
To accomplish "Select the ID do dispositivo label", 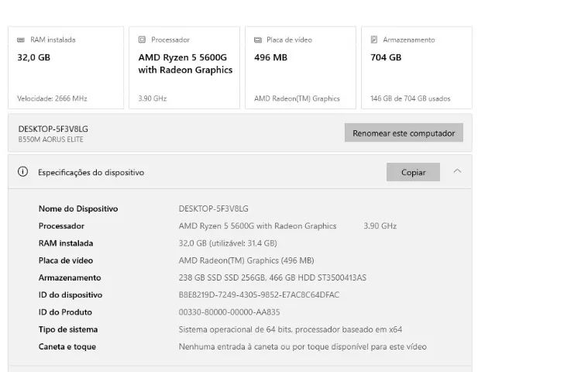I will (x=70, y=294).
